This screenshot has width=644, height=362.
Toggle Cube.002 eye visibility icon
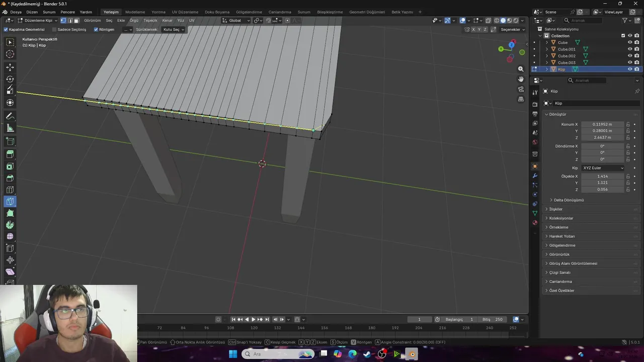tap(629, 56)
